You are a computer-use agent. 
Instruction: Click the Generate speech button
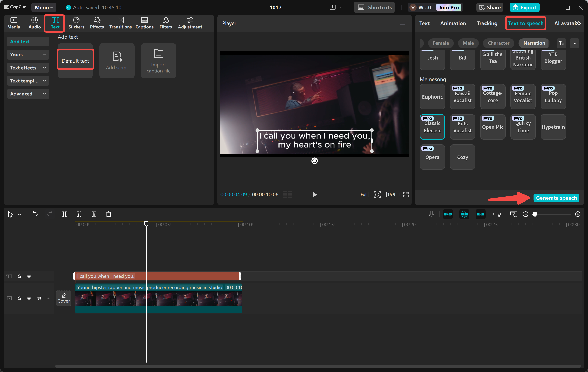tap(556, 198)
